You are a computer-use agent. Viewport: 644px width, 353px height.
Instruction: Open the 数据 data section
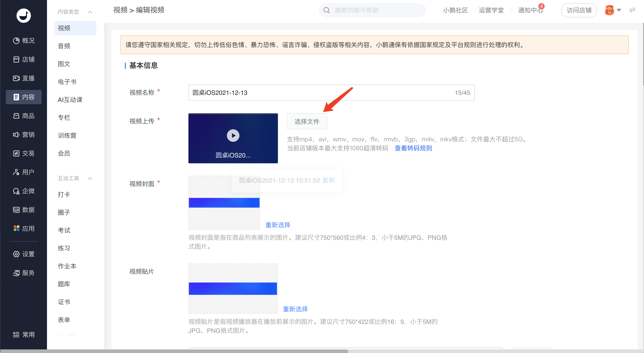pyautogui.click(x=24, y=210)
